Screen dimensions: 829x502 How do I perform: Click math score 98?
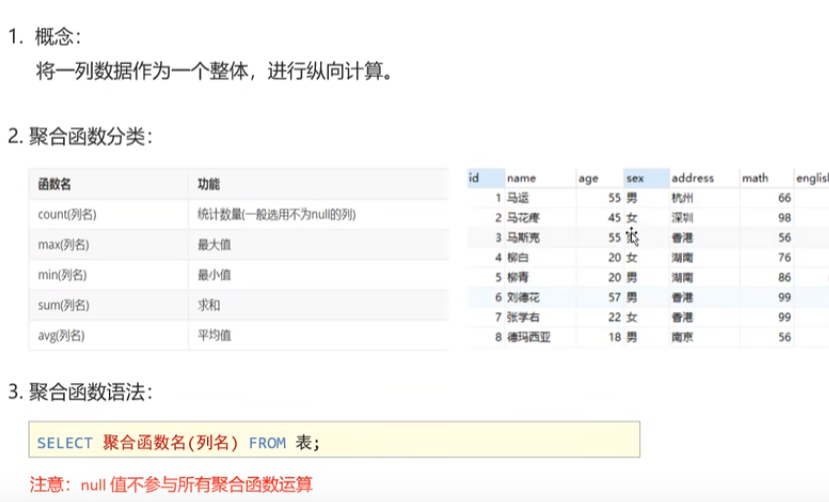click(784, 218)
